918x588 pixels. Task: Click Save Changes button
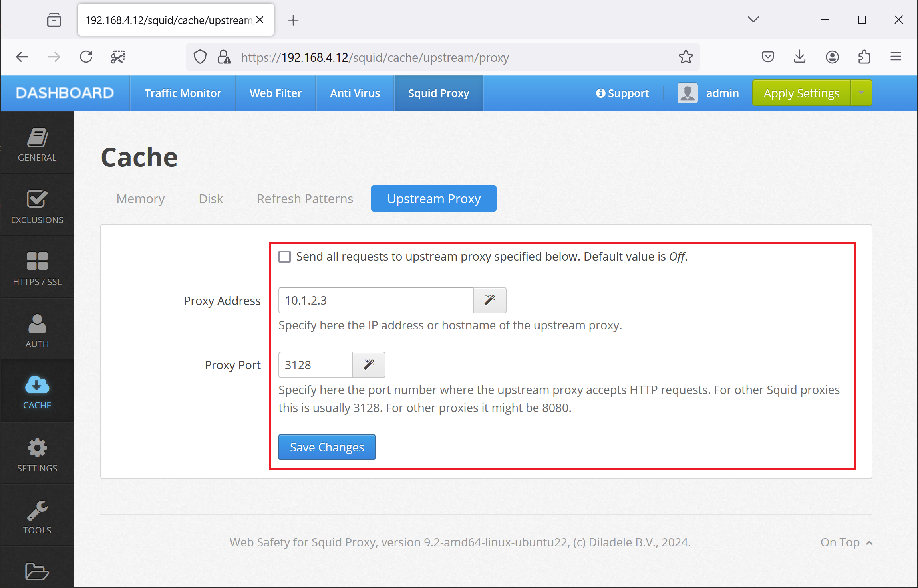click(326, 447)
